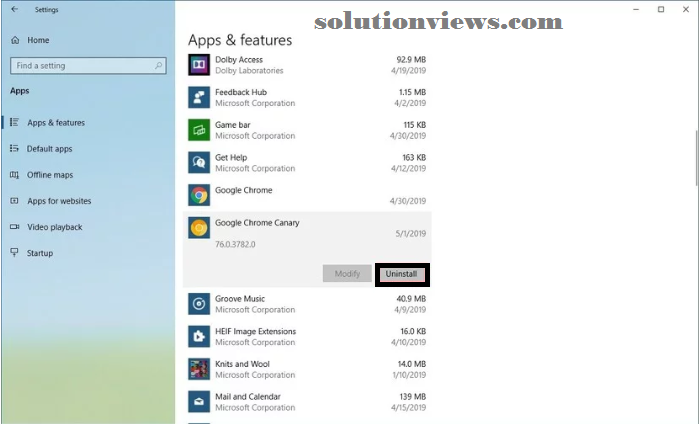Click the HEIF Image Extensions icon

pos(199,337)
